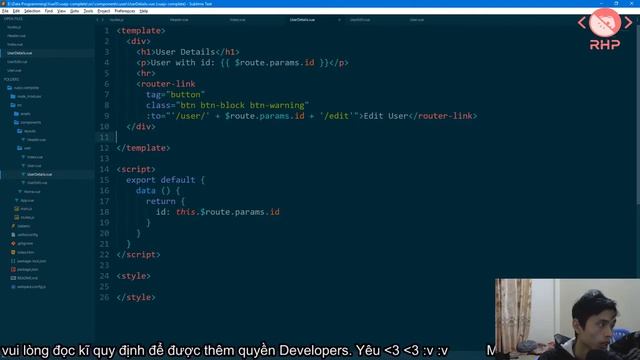640x360 pixels.
Task: Open the Preferences menu
Action: coord(124,11)
